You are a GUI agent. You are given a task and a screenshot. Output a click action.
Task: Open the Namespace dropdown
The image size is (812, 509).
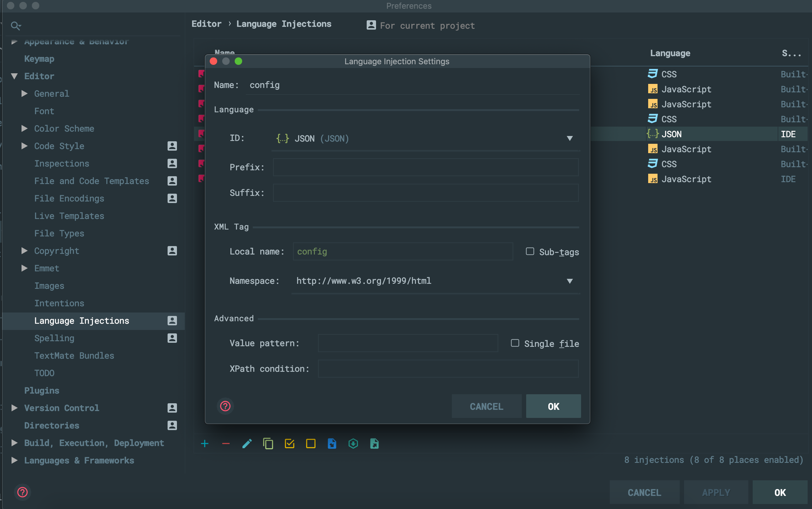pyautogui.click(x=570, y=281)
